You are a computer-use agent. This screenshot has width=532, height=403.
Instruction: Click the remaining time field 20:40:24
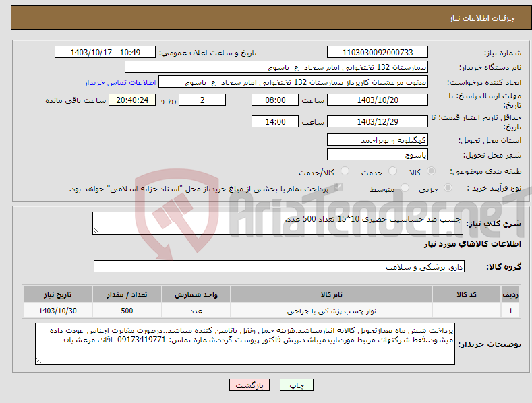tap(132, 100)
